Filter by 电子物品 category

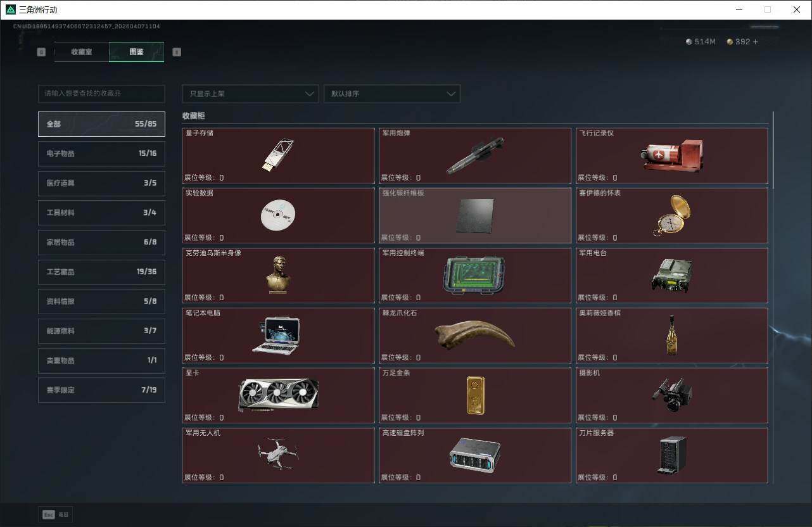[x=101, y=153]
